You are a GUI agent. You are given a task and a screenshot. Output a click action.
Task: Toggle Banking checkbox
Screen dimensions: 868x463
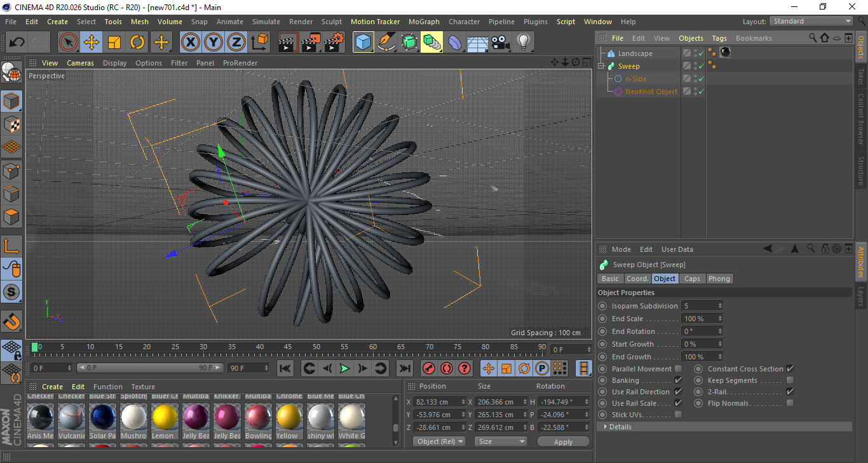(x=678, y=380)
